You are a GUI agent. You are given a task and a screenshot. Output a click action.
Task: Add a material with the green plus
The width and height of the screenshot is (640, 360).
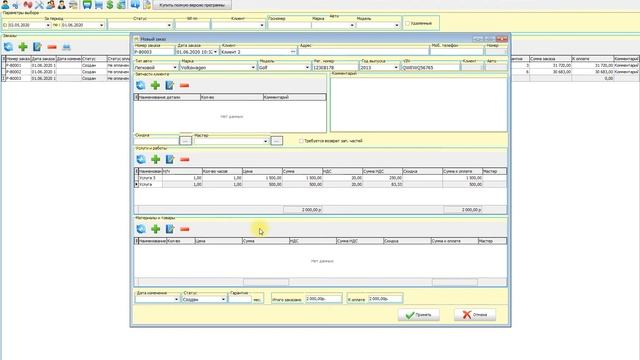pyautogui.click(x=155, y=229)
